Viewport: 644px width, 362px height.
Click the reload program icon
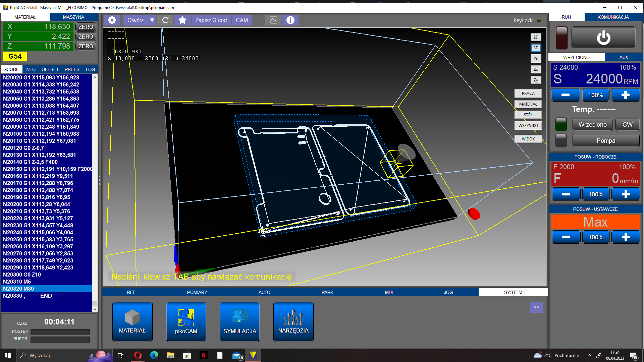pyautogui.click(x=165, y=20)
